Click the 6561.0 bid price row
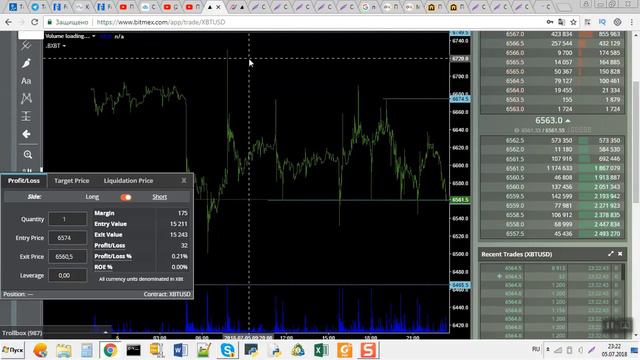 [552, 168]
